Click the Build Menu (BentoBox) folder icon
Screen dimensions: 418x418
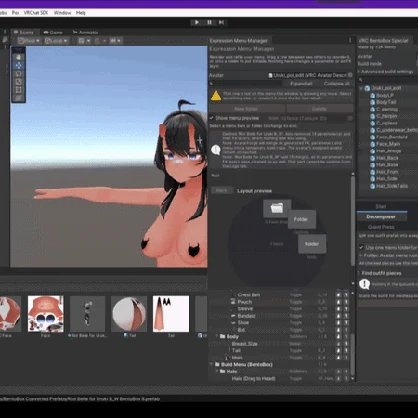point(217,364)
